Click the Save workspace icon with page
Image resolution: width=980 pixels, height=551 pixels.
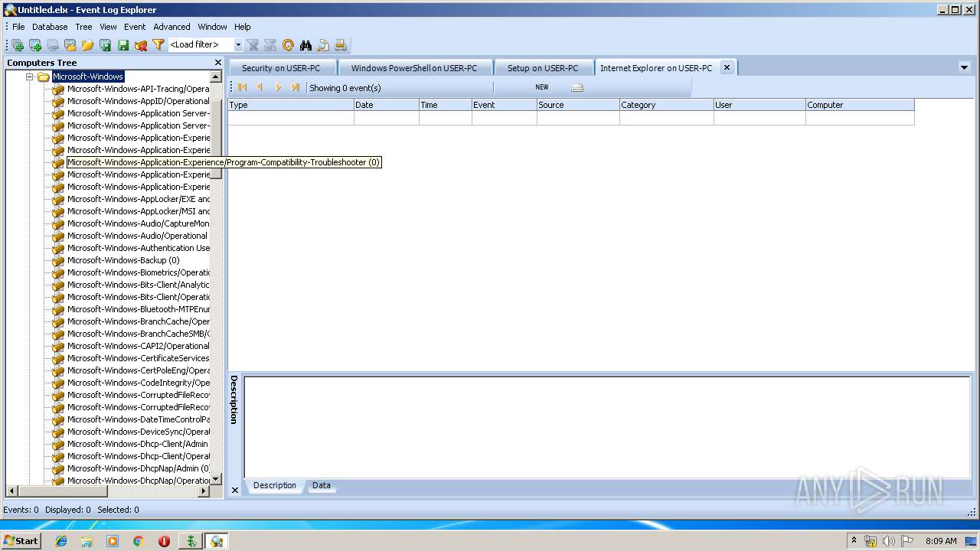(106, 45)
